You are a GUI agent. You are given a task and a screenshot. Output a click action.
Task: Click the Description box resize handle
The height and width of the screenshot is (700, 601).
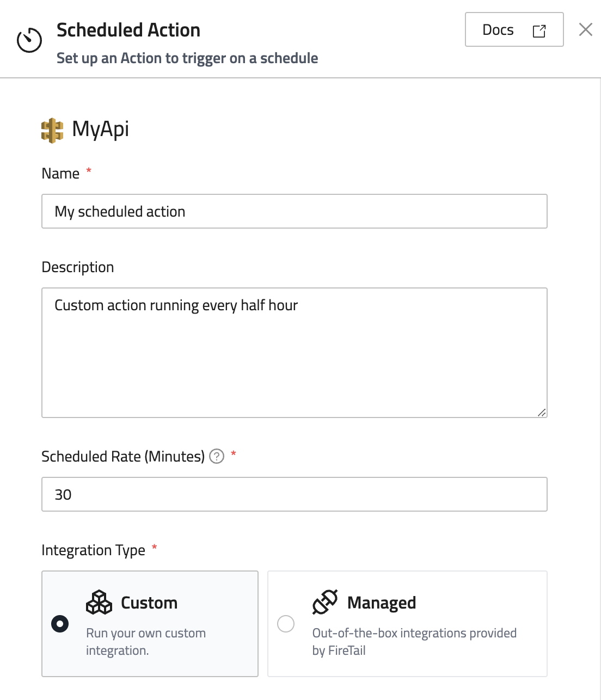pyautogui.click(x=542, y=413)
